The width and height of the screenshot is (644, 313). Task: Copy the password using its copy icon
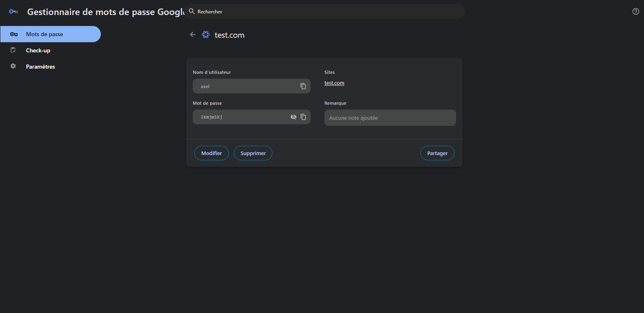click(303, 117)
